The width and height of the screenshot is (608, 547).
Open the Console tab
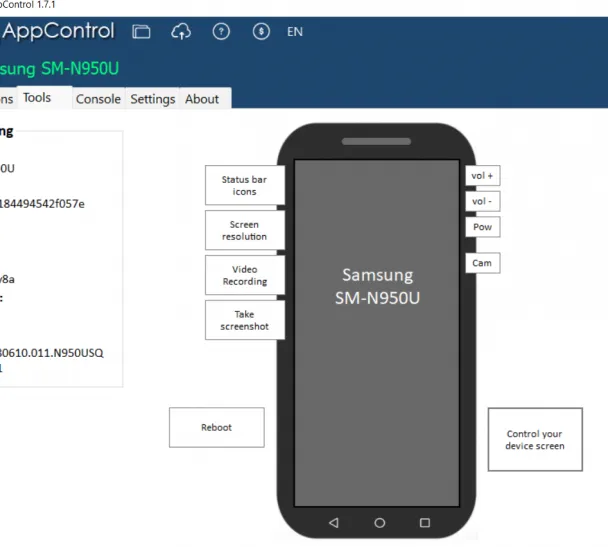(98, 99)
